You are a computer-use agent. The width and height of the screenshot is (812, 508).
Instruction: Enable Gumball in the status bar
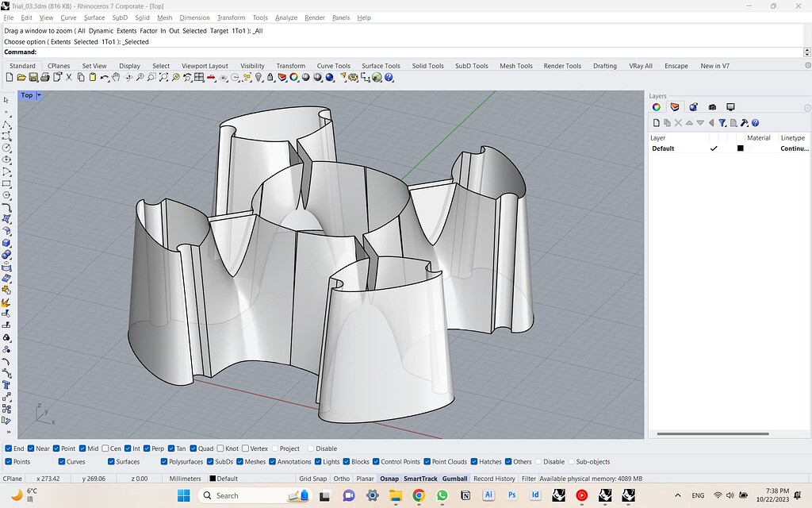point(454,478)
